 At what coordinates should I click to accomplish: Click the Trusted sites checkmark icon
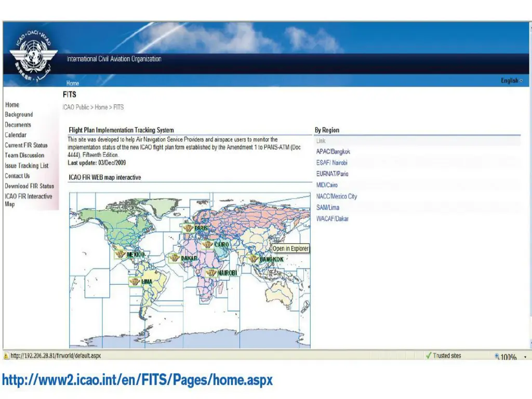tap(429, 355)
